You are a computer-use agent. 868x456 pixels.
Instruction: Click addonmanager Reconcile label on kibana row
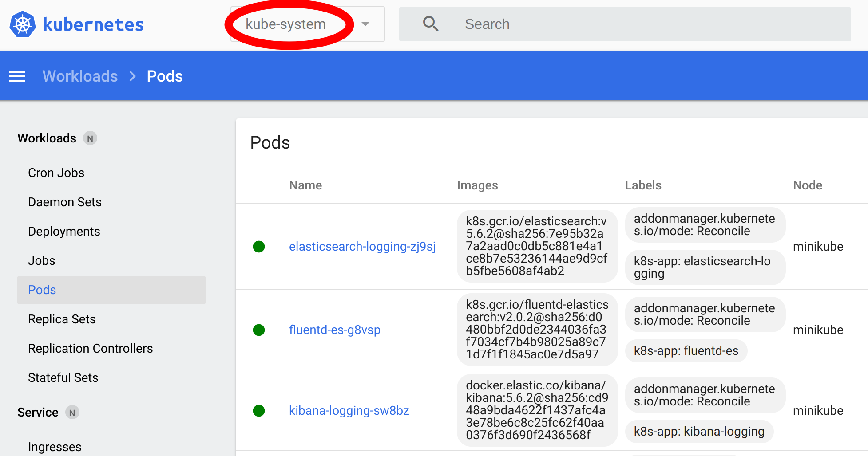point(705,395)
